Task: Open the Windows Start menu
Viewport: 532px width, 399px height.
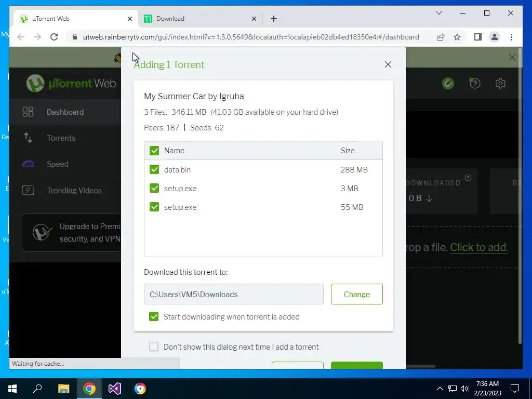Action: (12, 389)
